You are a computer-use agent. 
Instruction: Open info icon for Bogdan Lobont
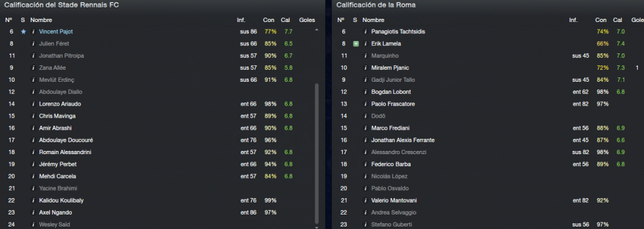365,92
